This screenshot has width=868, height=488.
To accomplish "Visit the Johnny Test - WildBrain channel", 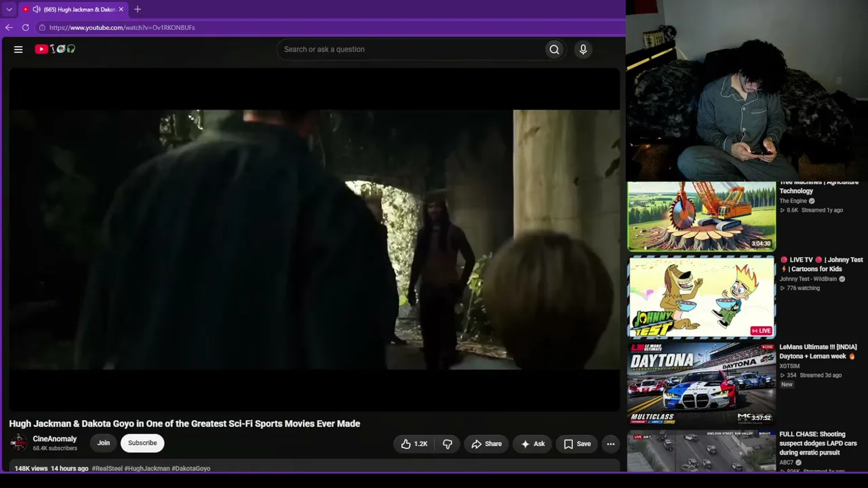I will 808,279.
